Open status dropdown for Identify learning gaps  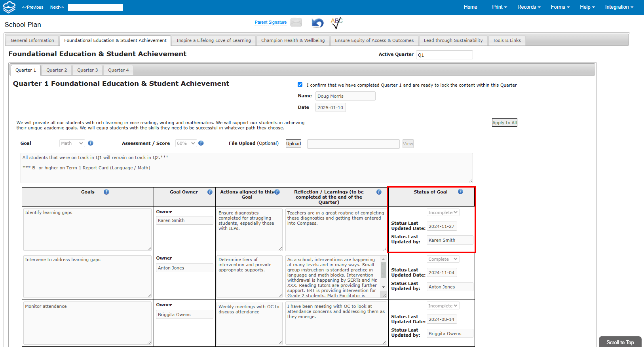[x=443, y=212]
